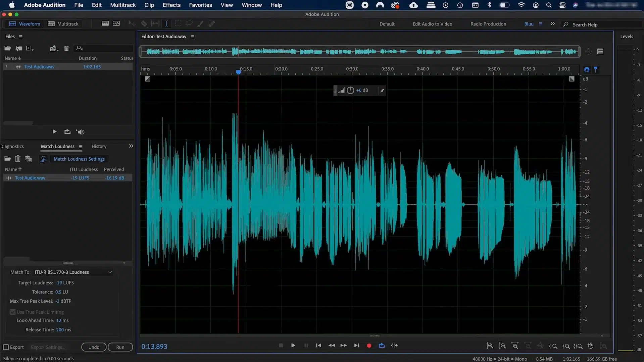
Task: Show more panel tabs with double chevron
Action: [131, 146]
